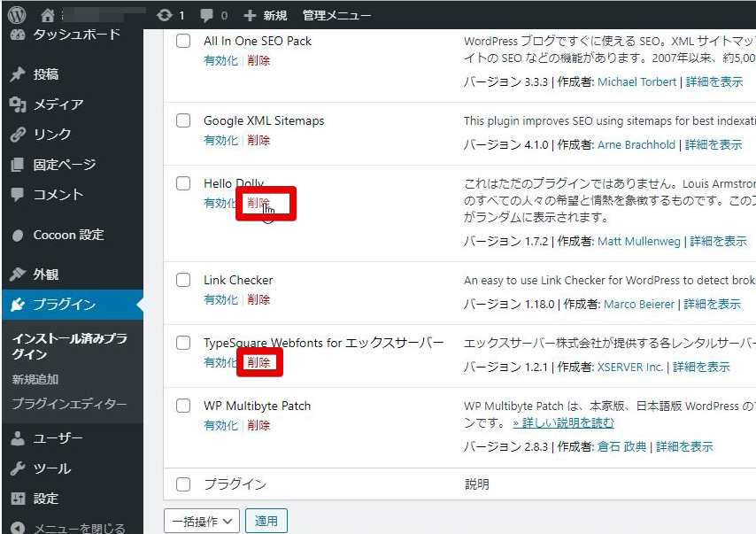Open the Arne Brachhold author link
756x534 pixels.
(x=636, y=144)
